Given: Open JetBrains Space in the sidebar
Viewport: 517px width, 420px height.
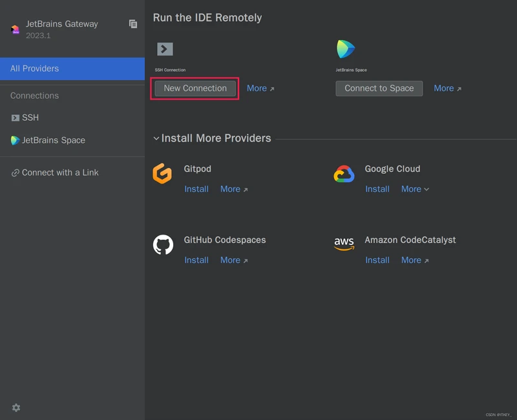Looking at the screenshot, I should click(72, 140).
